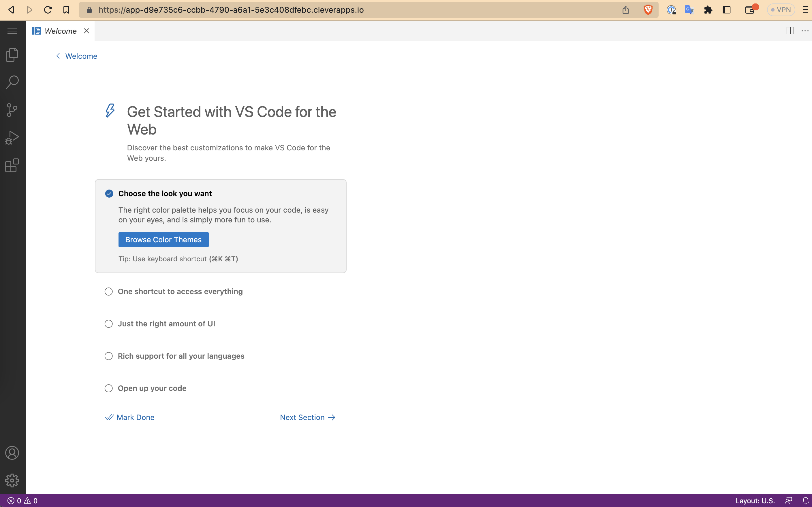812x507 pixels.
Task: Switch to the Welcome editor tab
Action: pos(60,31)
